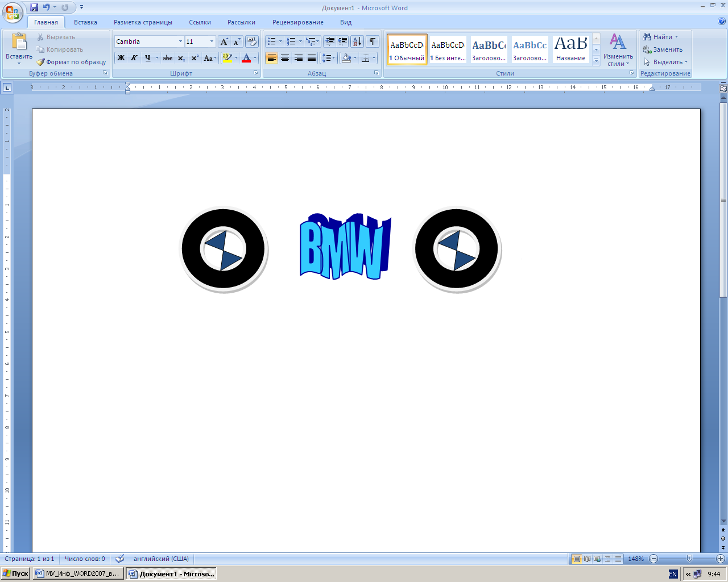This screenshot has height=582, width=728.
Task: Zoom out with minus button
Action: 653,559
